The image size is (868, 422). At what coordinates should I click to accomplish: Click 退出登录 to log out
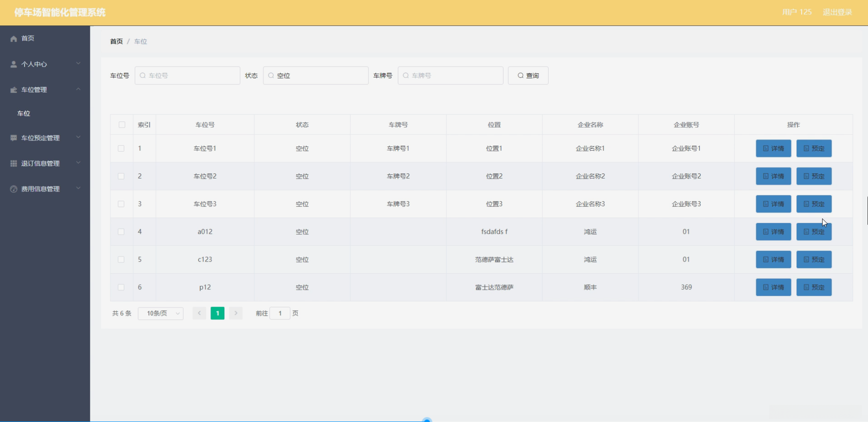pos(837,12)
